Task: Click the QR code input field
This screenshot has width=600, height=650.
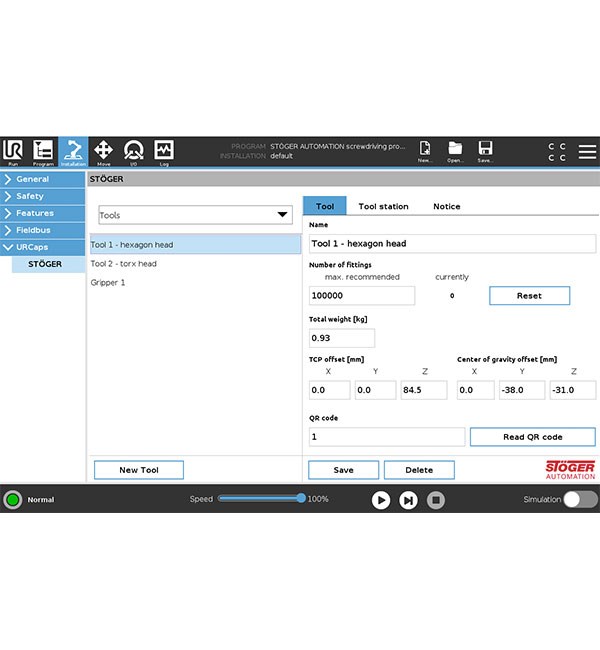Action: (x=387, y=437)
